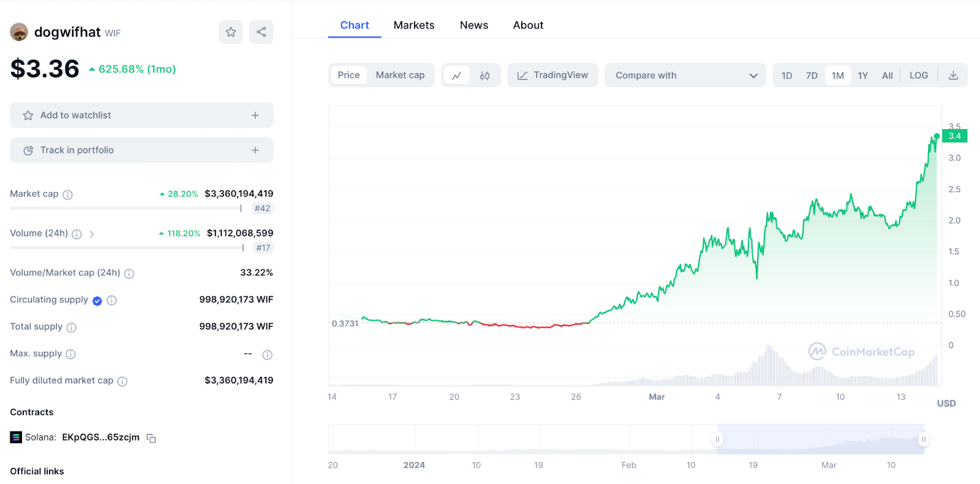The width and height of the screenshot is (980, 484).
Task: Switch chart to Market cap view
Action: [x=400, y=75]
